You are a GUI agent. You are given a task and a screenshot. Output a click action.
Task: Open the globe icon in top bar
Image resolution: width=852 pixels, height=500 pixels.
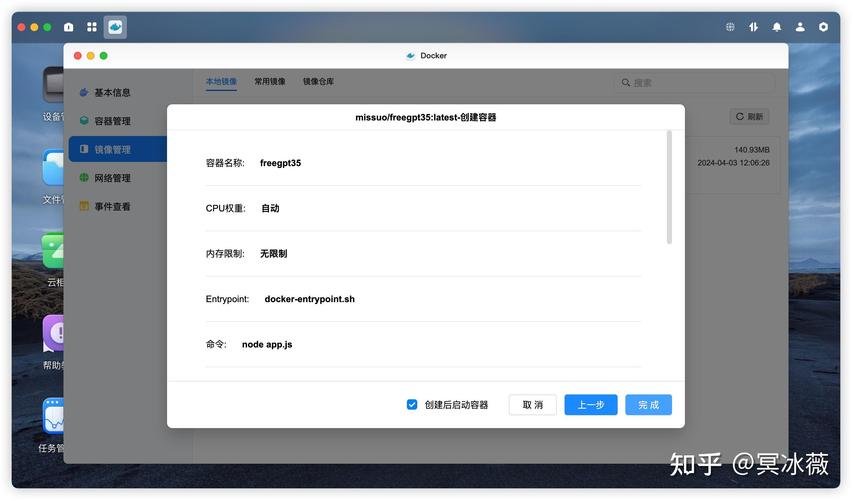coord(730,27)
